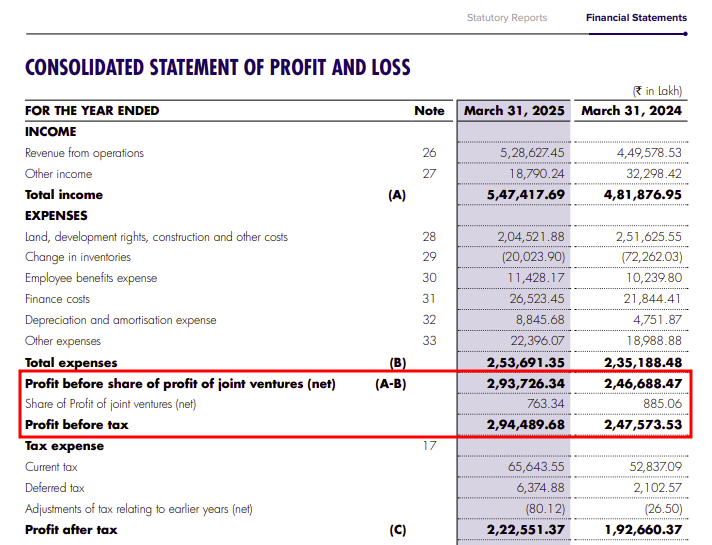Screen dimensions: 712x545
Task: Select the March 31, 2024 column header
Action: (631, 111)
